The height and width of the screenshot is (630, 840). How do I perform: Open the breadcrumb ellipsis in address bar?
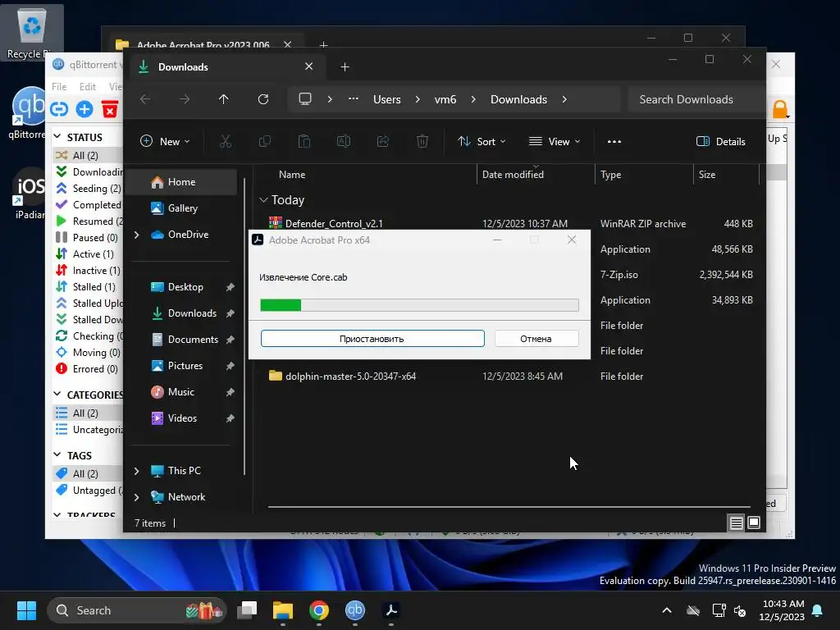click(x=354, y=99)
